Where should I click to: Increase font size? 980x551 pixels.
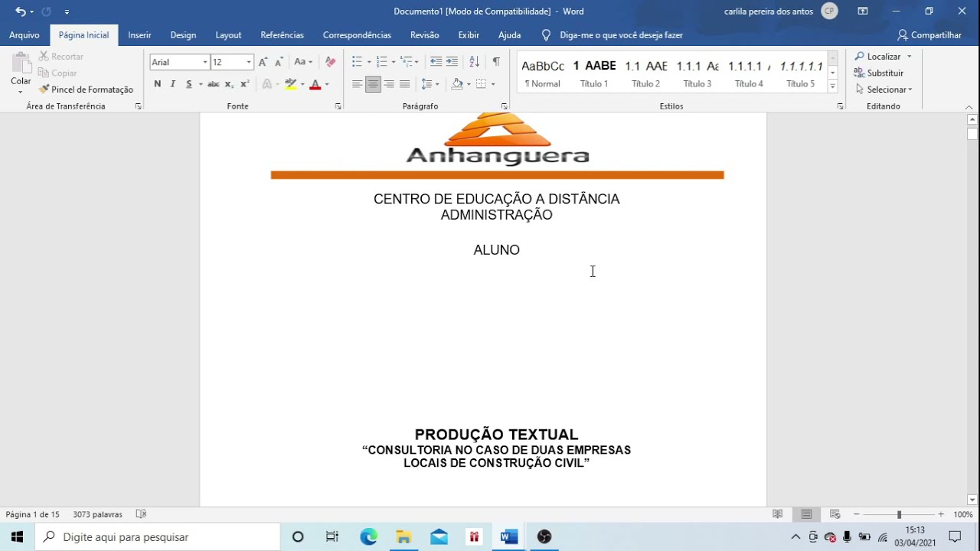coord(263,62)
